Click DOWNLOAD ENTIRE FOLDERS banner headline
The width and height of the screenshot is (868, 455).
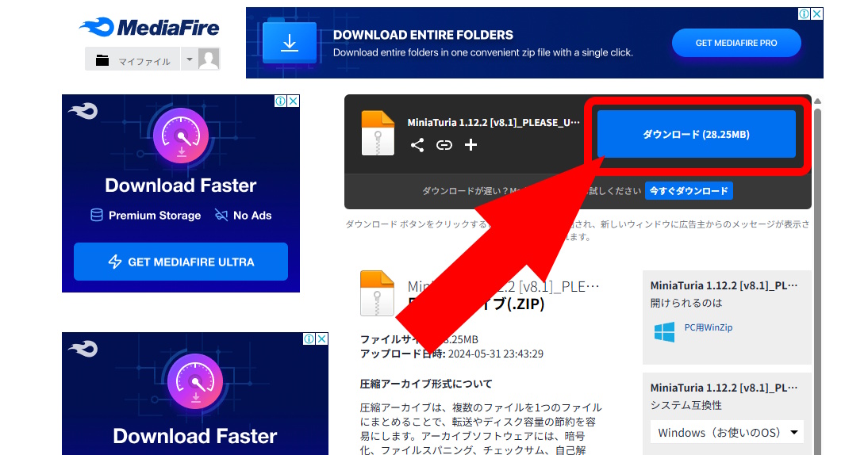coord(423,35)
